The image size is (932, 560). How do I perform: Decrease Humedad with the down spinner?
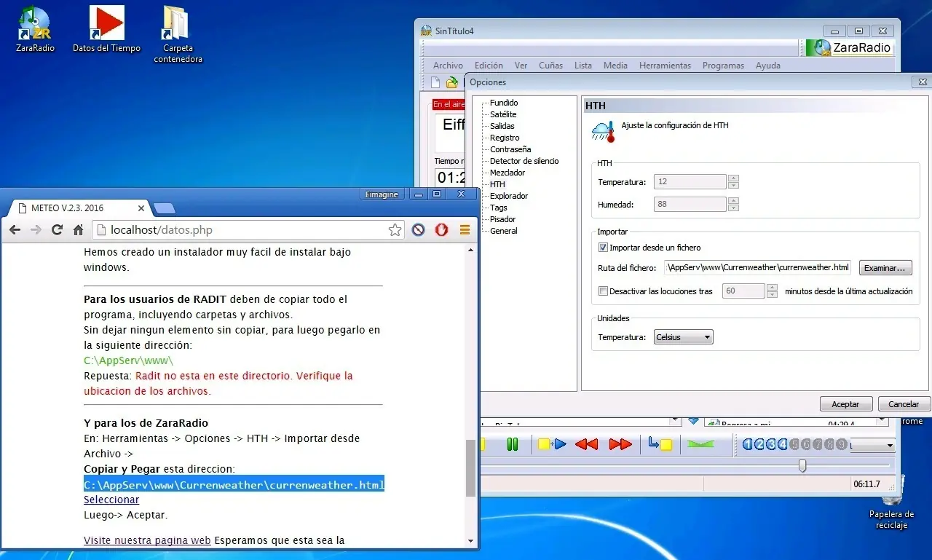[x=733, y=208]
